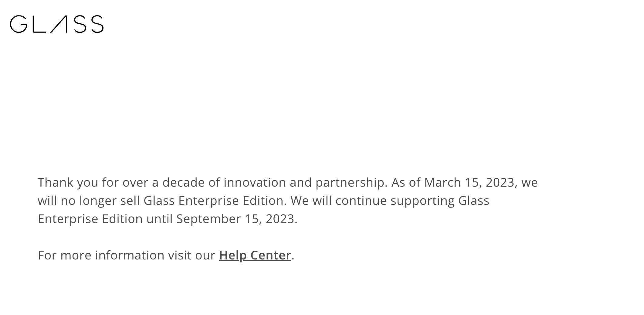Click the word "until" on the third line
This screenshot has width=644, height=315.
(160, 219)
